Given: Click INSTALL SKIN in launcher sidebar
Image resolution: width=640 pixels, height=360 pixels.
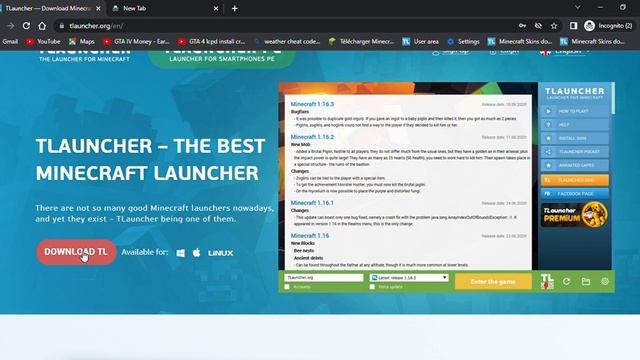Looking at the screenshot, I should [575, 138].
